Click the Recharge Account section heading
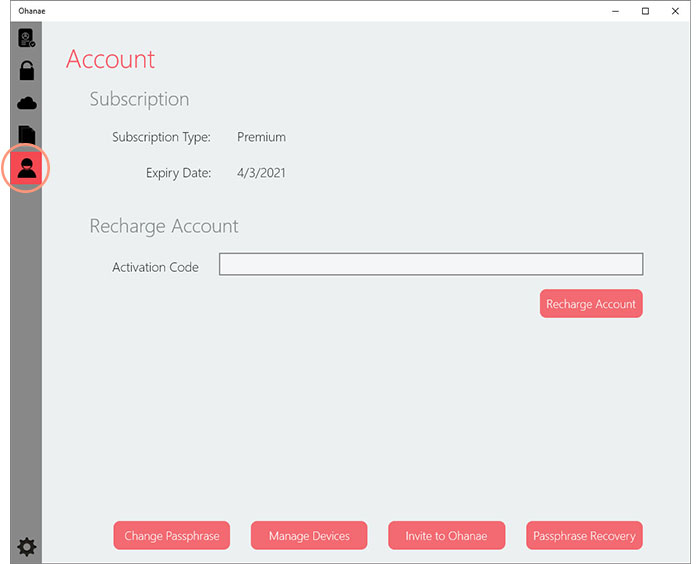 point(164,226)
